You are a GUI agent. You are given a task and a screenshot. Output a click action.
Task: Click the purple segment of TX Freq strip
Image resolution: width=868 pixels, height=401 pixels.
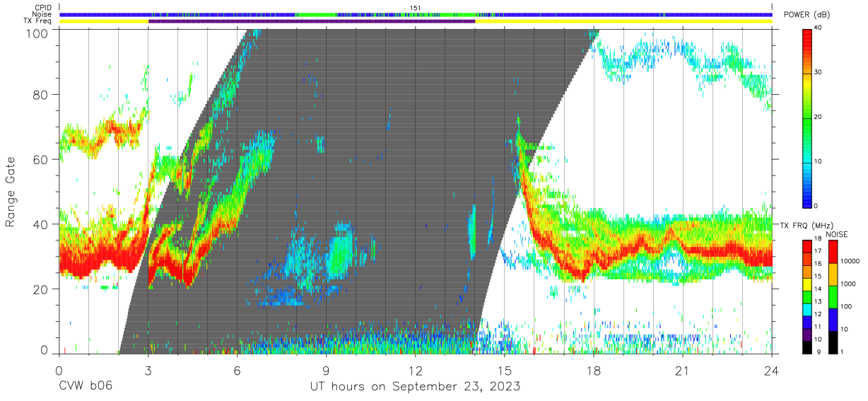[312, 21]
